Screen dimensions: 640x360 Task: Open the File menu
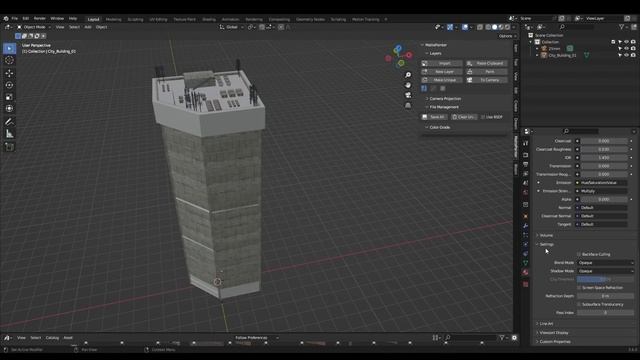pos(15,19)
